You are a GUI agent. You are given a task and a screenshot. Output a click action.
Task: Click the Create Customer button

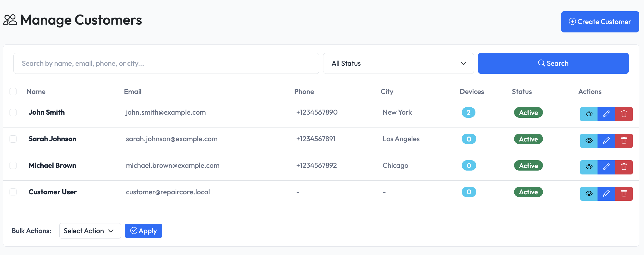tap(600, 22)
